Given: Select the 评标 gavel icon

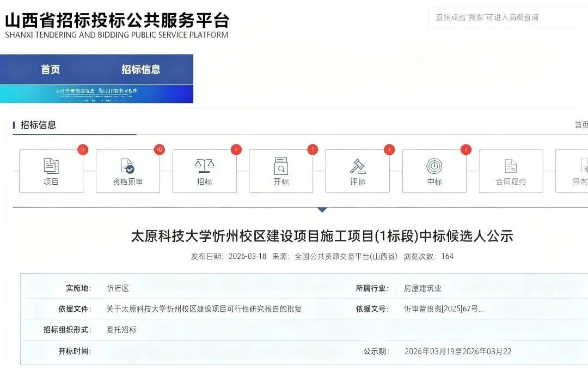Looking at the screenshot, I should point(358,166).
